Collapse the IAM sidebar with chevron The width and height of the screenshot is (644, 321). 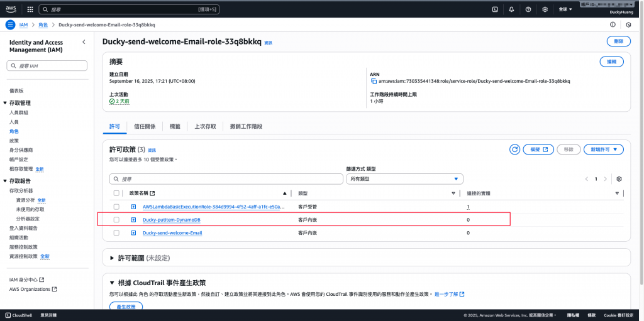pyautogui.click(x=84, y=42)
